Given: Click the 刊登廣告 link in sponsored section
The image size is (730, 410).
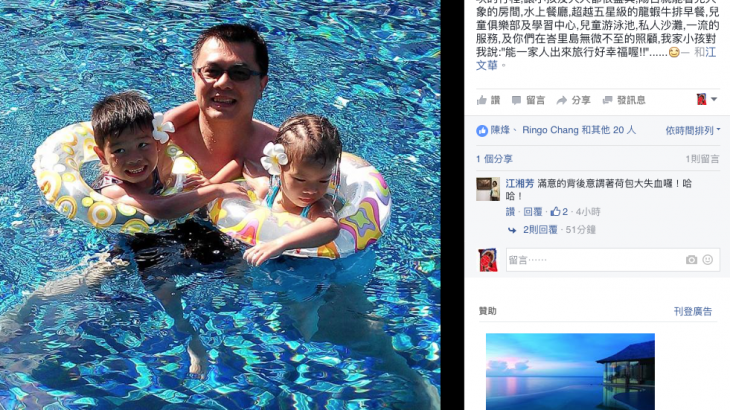Looking at the screenshot, I should pos(693,312).
